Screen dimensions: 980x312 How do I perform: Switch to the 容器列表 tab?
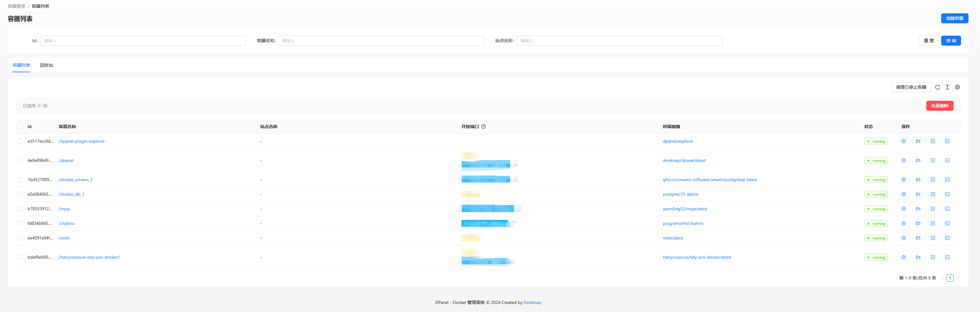[21, 65]
